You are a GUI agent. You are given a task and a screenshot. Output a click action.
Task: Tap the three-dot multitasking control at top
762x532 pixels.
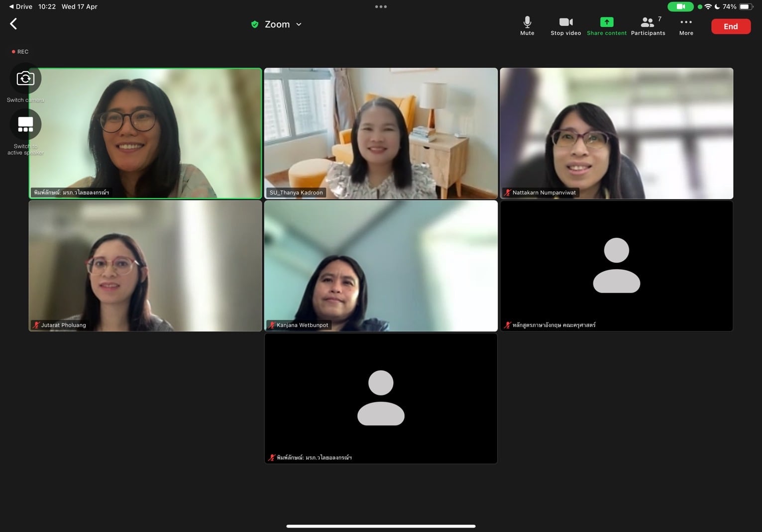click(381, 6)
